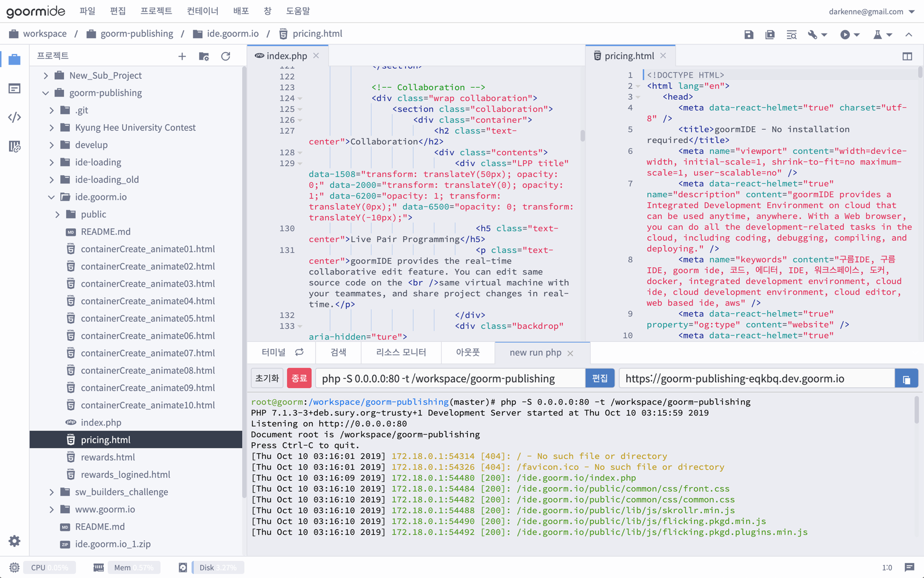The height and width of the screenshot is (578, 924).
Task: Switch to the 아웃풋 tab
Action: tap(468, 352)
